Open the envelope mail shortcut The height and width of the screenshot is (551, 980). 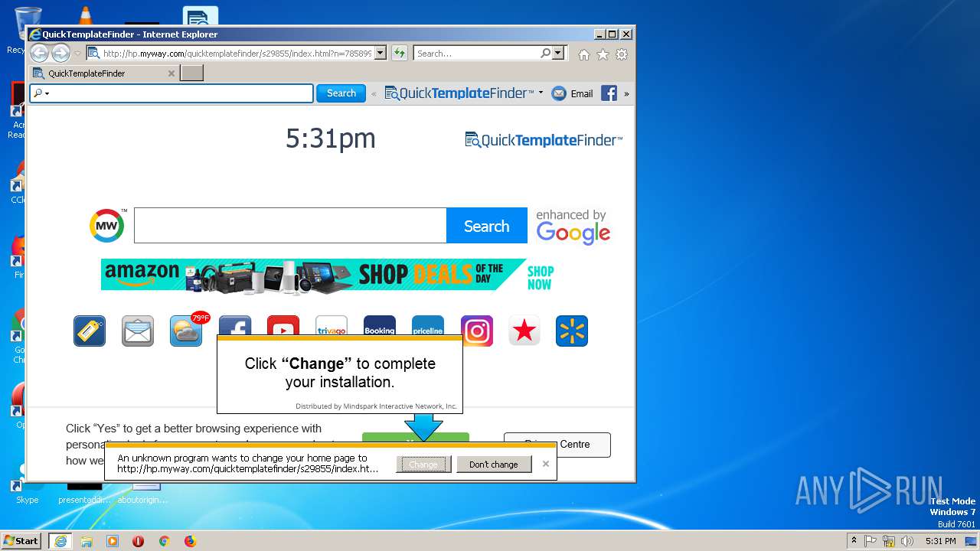(138, 331)
